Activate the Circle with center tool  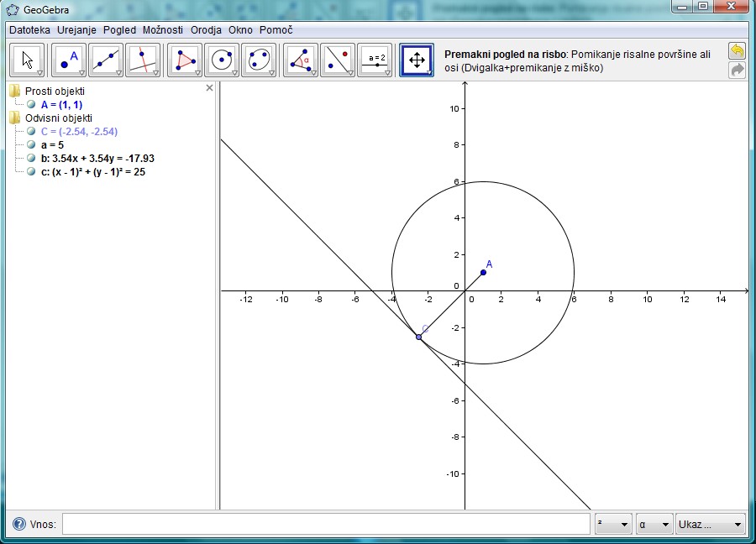click(x=222, y=60)
